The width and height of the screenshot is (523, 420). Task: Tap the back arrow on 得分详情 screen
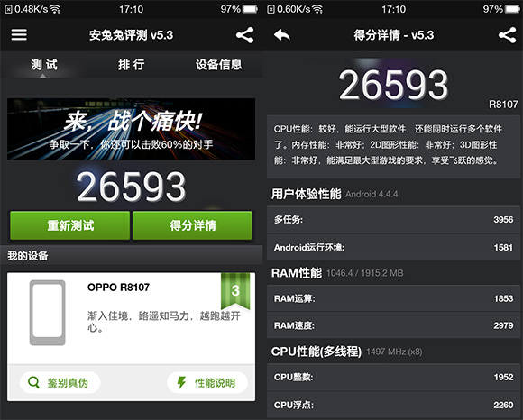click(282, 35)
